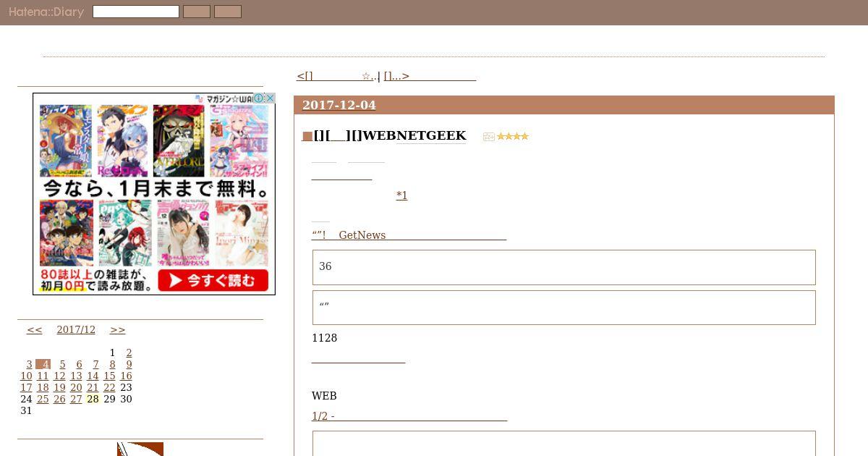Open calendar day 27

pyautogui.click(x=76, y=399)
